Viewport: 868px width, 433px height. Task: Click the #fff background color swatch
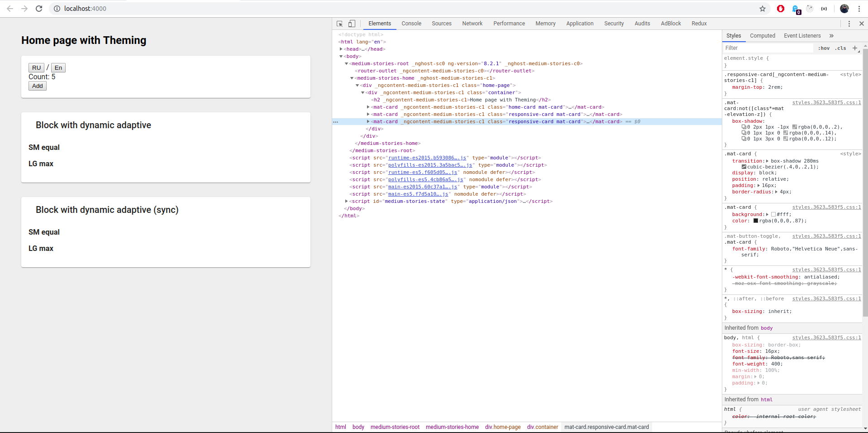(x=773, y=215)
